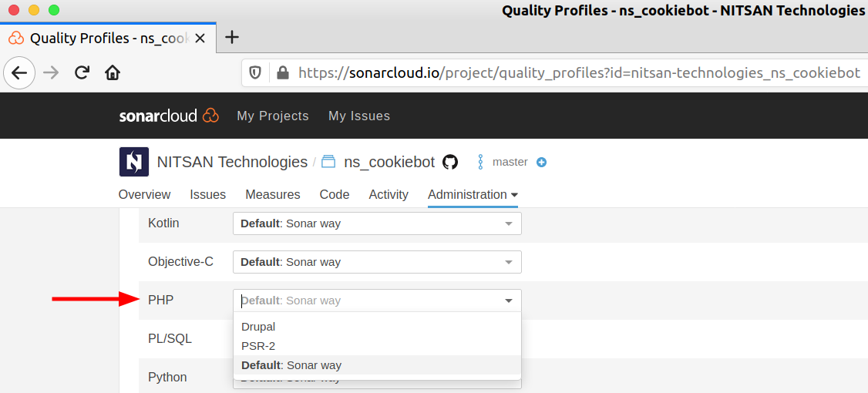The image size is (868, 393).
Task: Expand the Kotlin quality profile dropdown
Action: tap(377, 223)
